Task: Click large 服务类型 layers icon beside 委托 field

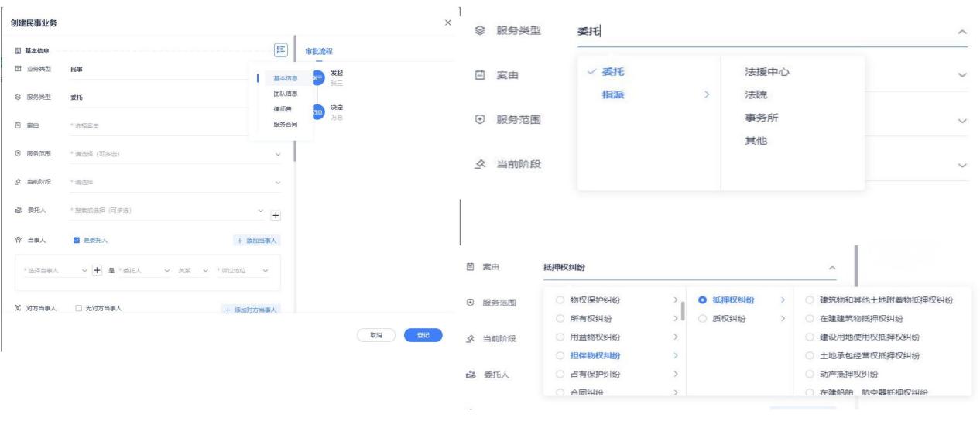Action: pyautogui.click(x=481, y=30)
